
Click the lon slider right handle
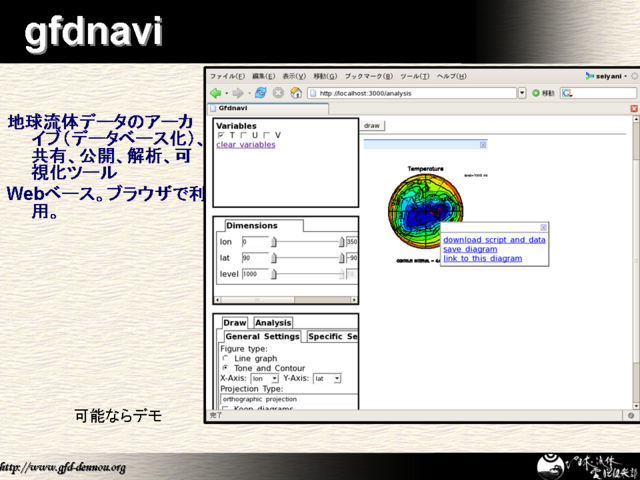(341, 242)
